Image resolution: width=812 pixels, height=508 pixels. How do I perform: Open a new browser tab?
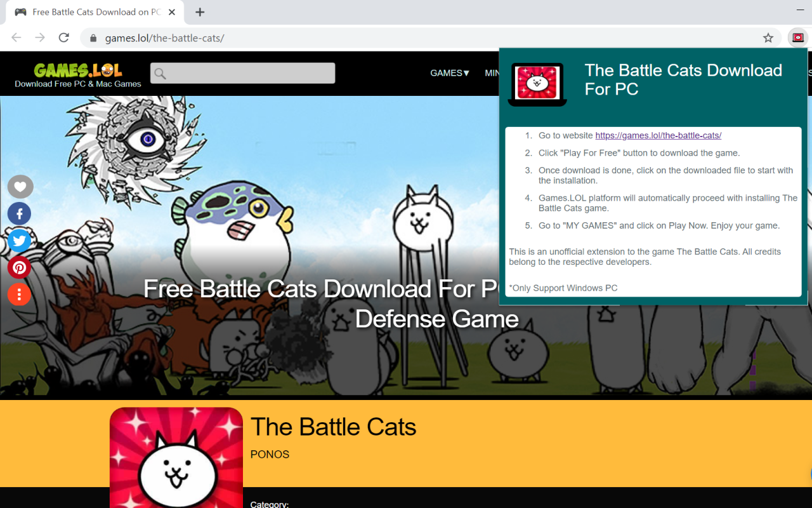tap(200, 12)
